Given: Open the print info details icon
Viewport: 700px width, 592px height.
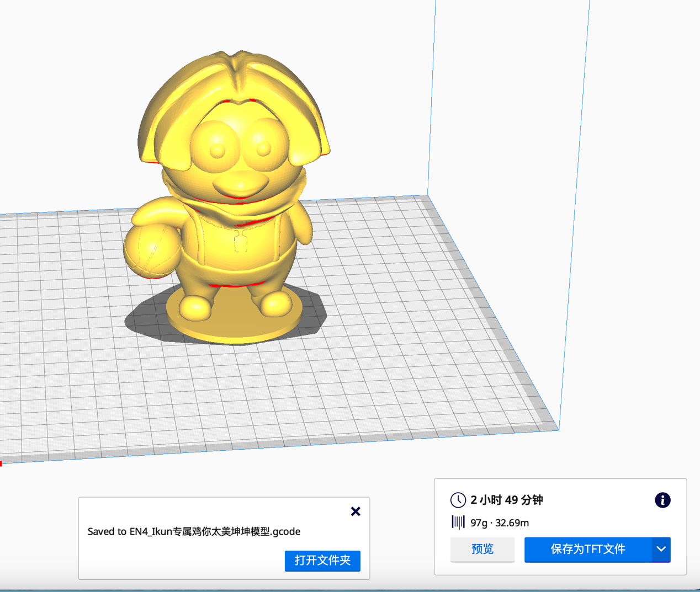Looking at the screenshot, I should point(662,500).
